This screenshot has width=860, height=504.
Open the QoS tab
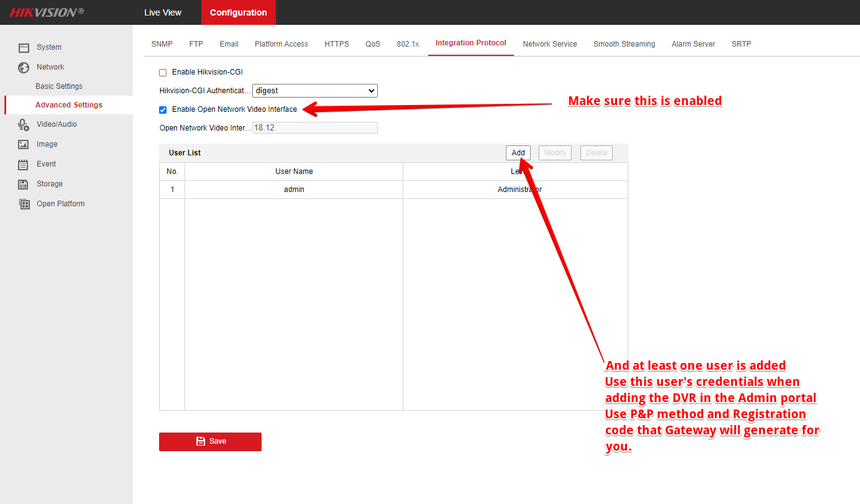coord(373,44)
